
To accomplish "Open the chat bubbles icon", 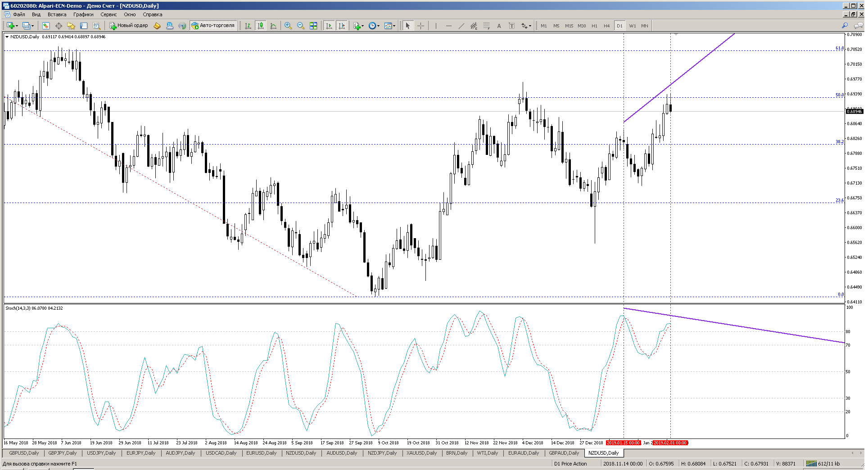I will tap(858, 26).
